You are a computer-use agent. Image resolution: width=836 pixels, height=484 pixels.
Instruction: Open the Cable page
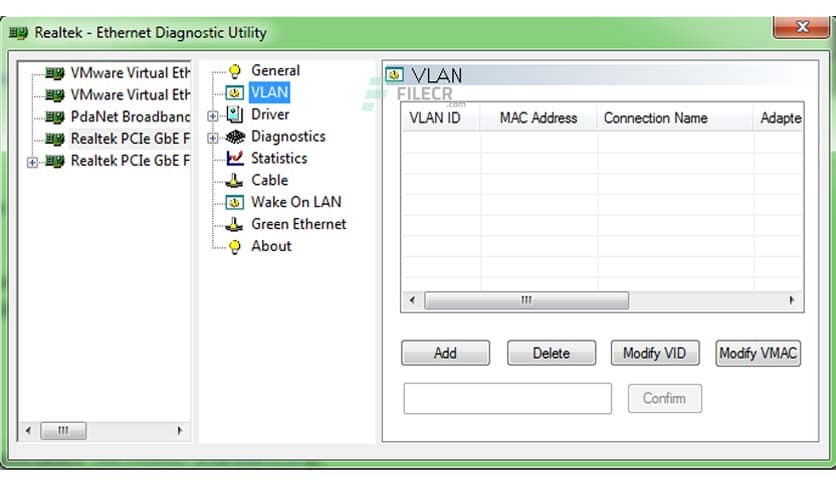tap(270, 180)
